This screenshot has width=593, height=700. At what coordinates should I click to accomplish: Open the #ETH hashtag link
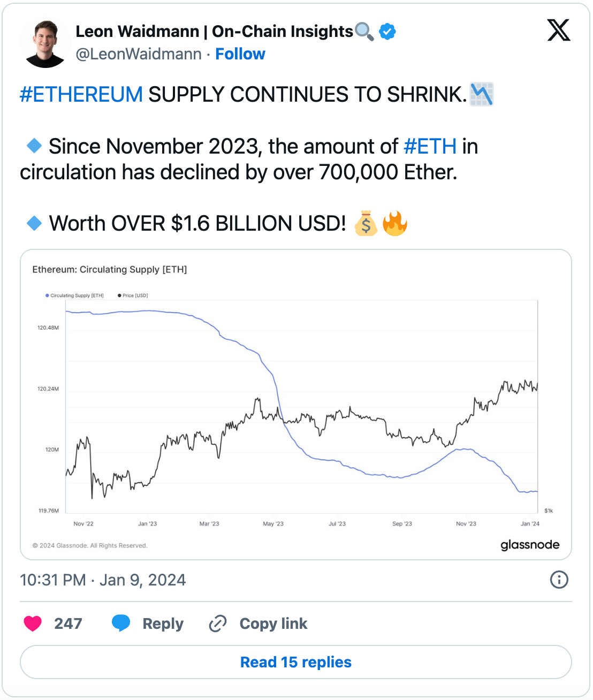click(x=430, y=146)
